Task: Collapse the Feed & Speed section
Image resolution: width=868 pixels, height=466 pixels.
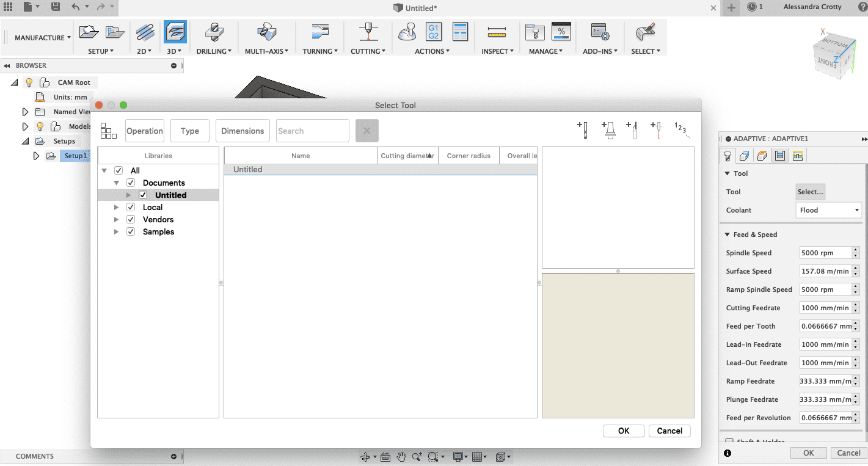Action: coord(728,235)
